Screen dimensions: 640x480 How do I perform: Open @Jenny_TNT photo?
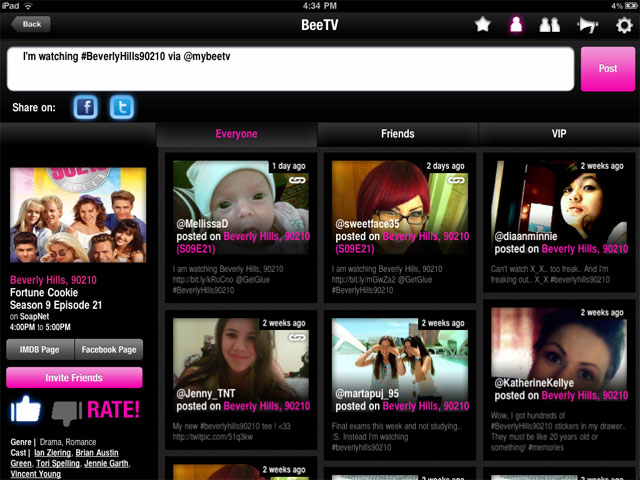point(241,365)
